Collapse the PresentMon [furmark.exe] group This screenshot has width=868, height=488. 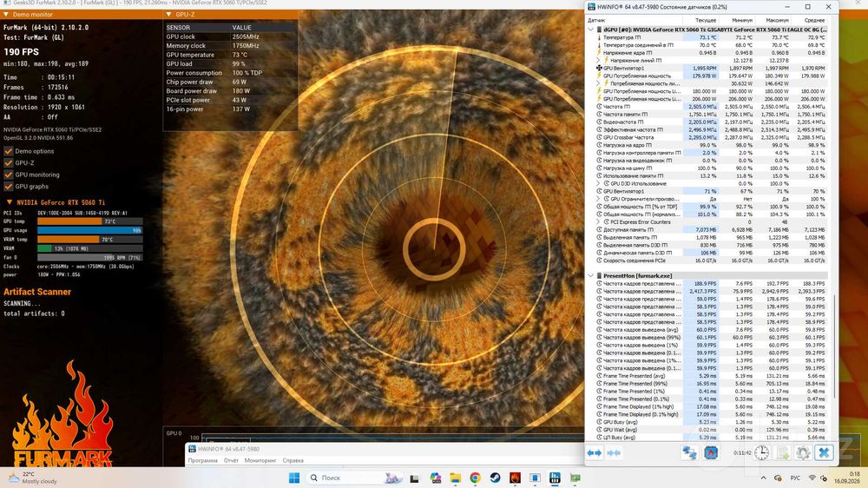[x=590, y=275]
